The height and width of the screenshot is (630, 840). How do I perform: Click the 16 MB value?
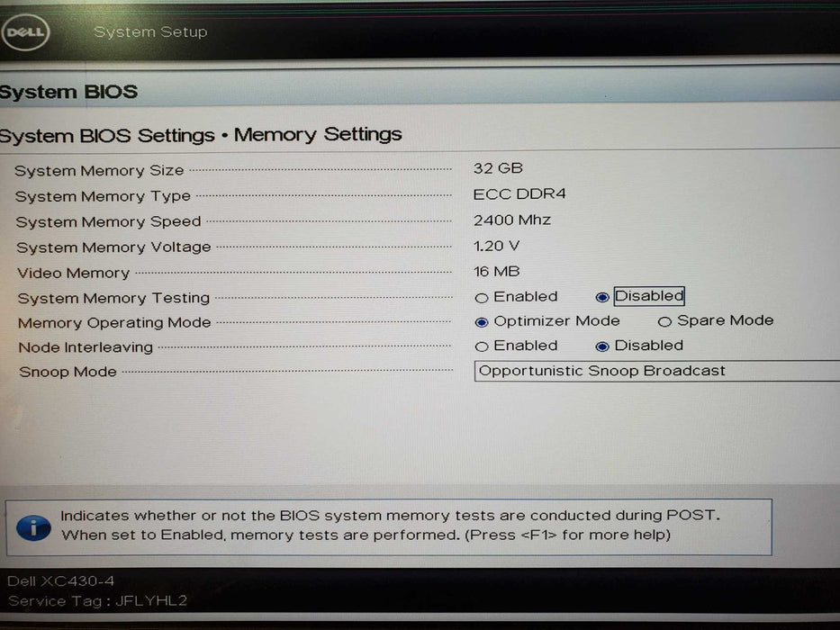tap(497, 272)
